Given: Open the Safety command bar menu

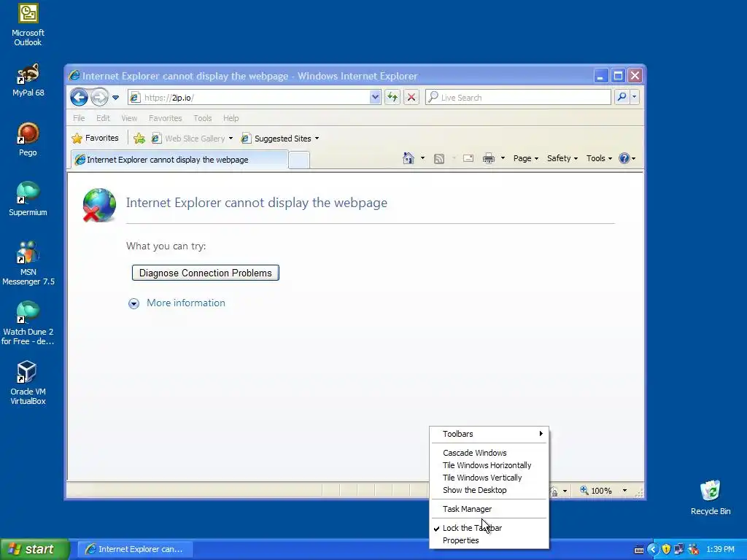Looking at the screenshot, I should (562, 158).
